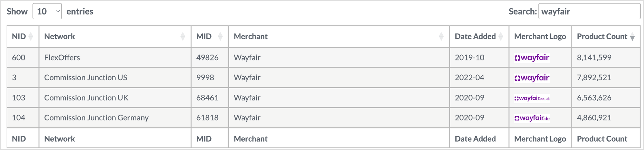
Task: Click the NID column sort arrows
Action: 31,37
